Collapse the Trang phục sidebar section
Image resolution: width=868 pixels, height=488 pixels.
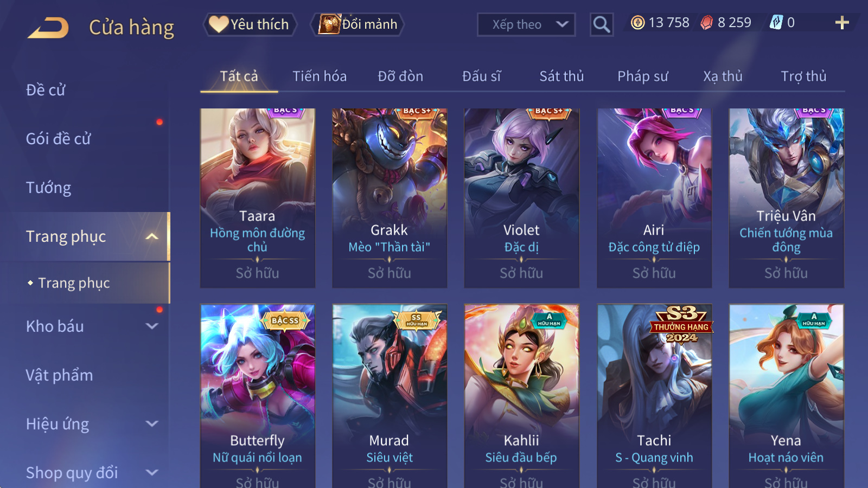coord(152,236)
